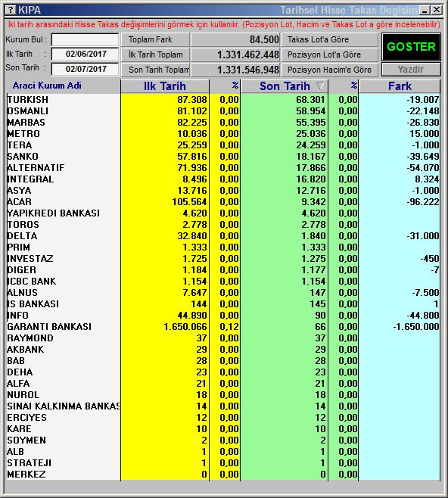
Task: Select the NUROL broker row
Action: click(223, 395)
